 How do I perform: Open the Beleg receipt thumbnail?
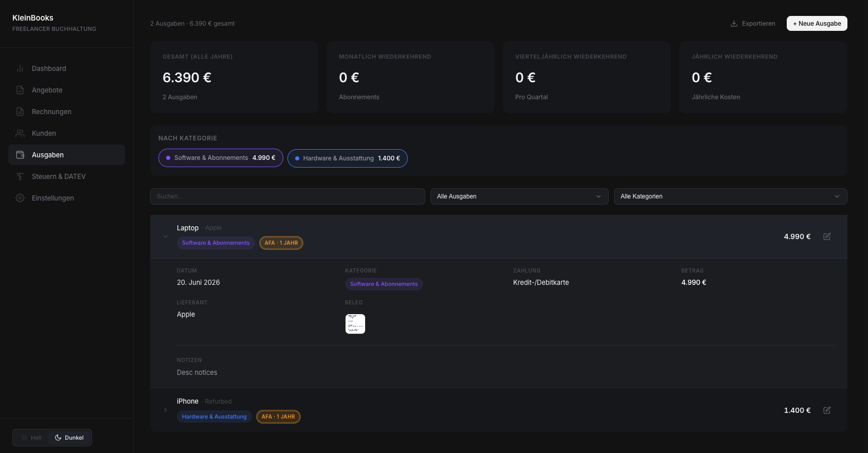(x=355, y=324)
